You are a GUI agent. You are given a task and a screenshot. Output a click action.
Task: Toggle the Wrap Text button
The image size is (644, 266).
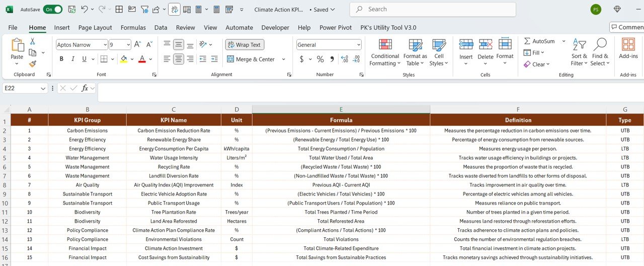pyautogui.click(x=244, y=45)
